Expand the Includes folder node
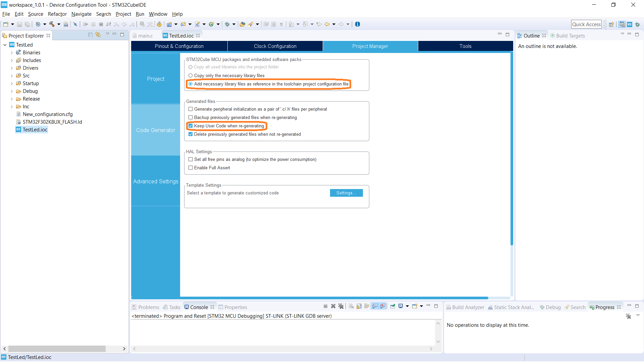Viewport: 644px width, 362px height. pos(12,60)
